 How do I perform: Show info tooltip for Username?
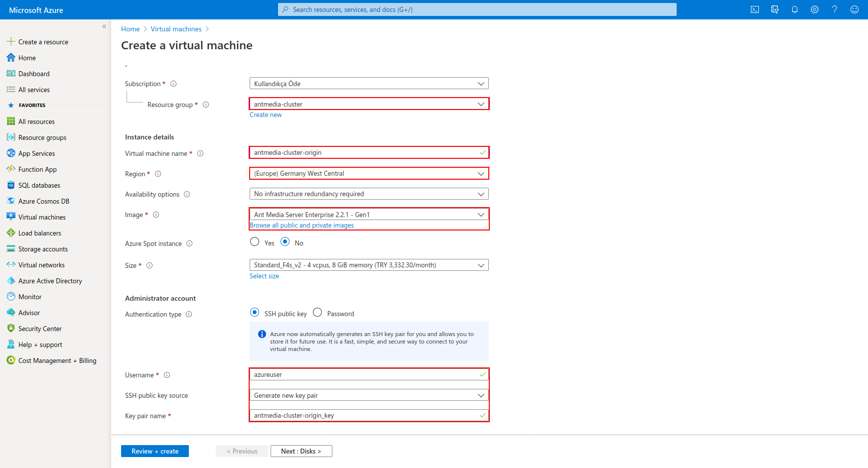coord(167,375)
